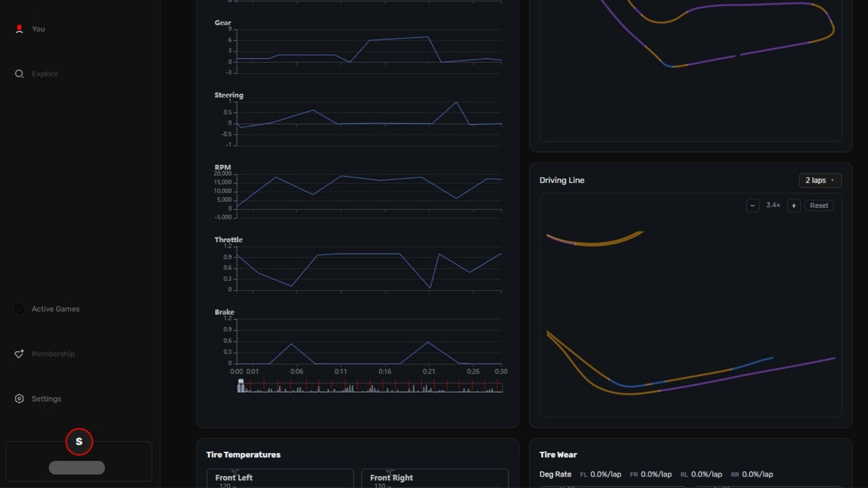The image size is (868, 488).
Task: Open the You profile icon
Action: point(19,29)
